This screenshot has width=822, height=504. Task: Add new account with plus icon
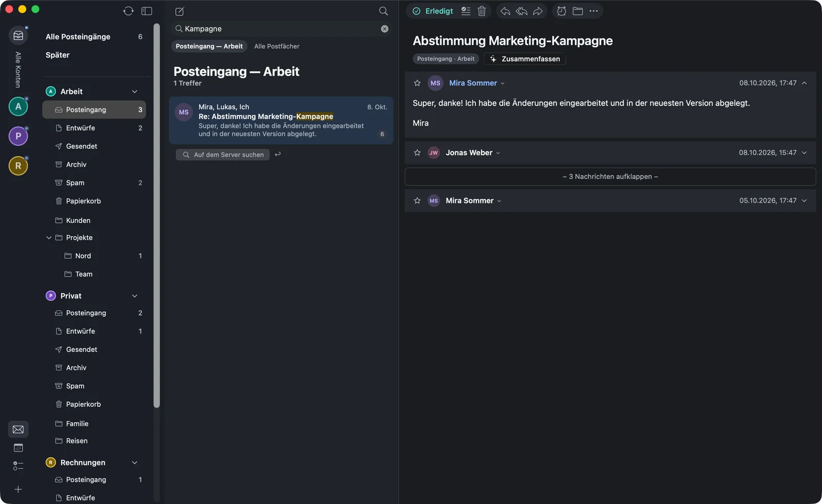(18, 490)
